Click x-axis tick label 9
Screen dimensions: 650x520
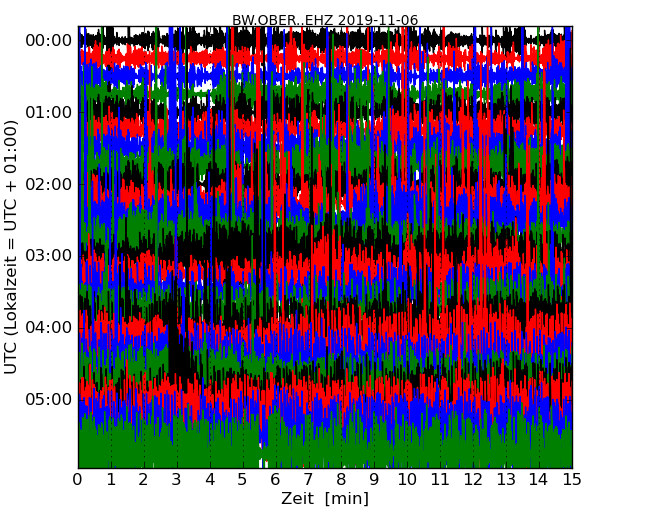374,480
